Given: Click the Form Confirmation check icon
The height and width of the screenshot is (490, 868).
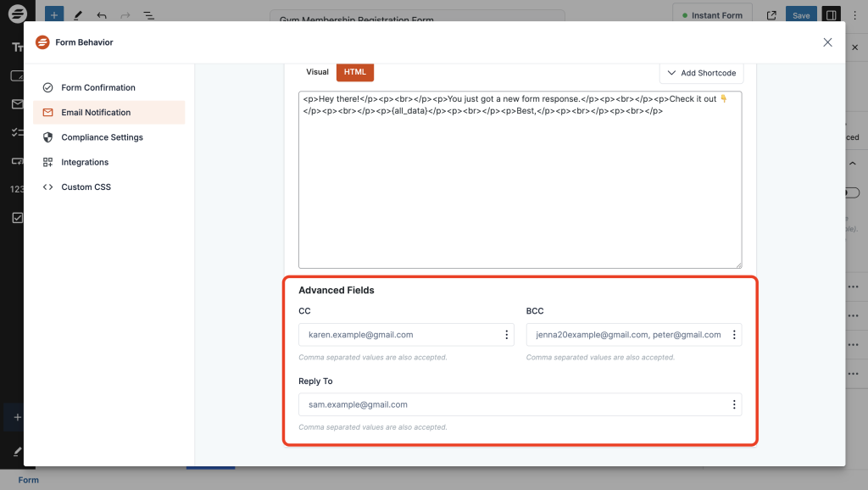Looking at the screenshot, I should tap(47, 87).
